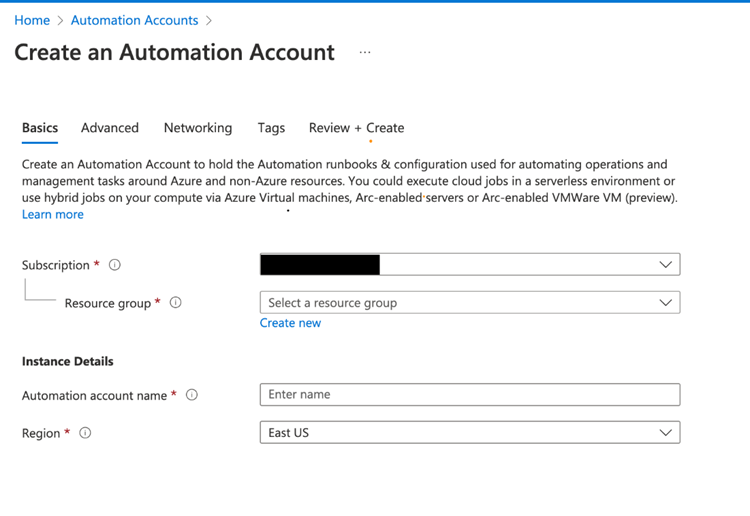
Task: Show info tooltip for Subscription
Action: point(115,264)
